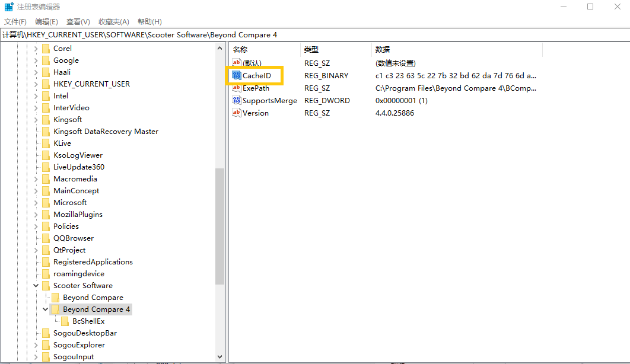Expand the Corel key
Screen dimensions: 630x364
(x=36, y=49)
